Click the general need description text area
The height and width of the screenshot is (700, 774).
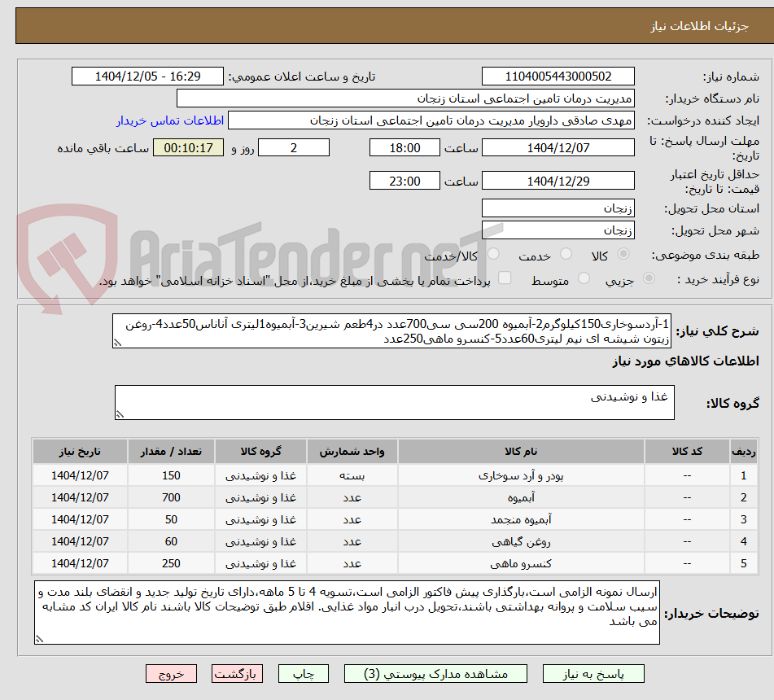pyautogui.click(x=392, y=331)
